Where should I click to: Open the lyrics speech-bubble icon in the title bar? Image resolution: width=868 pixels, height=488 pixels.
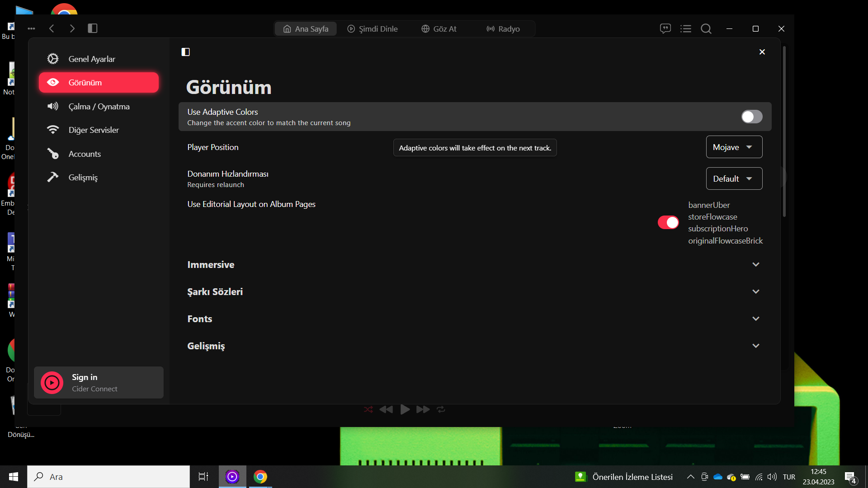tap(665, 28)
